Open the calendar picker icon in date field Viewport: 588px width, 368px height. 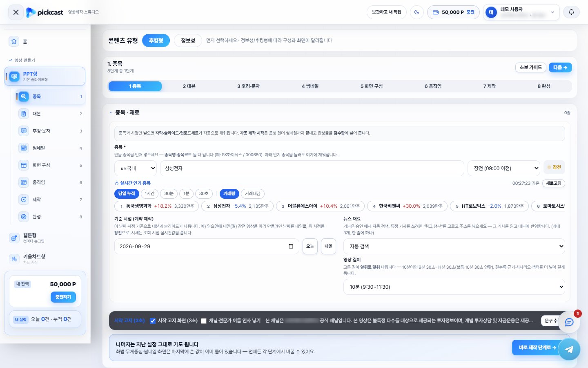coord(291,246)
